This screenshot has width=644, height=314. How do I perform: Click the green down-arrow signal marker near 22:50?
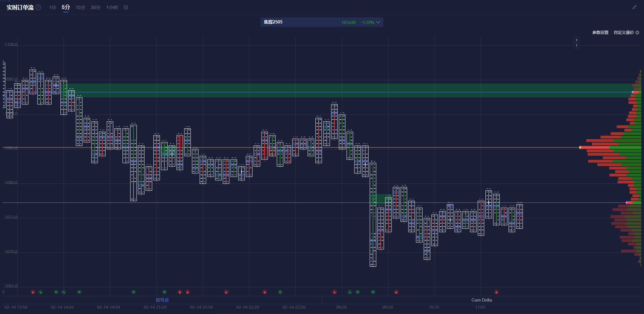point(280,292)
